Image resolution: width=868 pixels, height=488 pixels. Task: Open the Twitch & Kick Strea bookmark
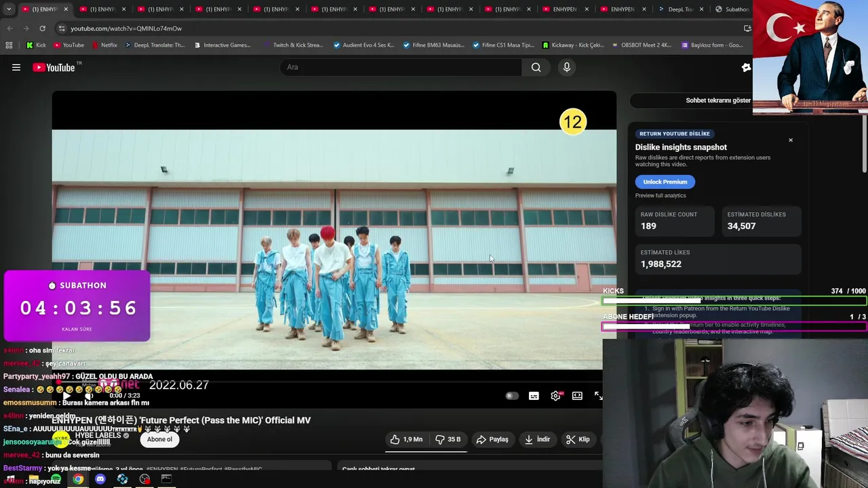292,45
